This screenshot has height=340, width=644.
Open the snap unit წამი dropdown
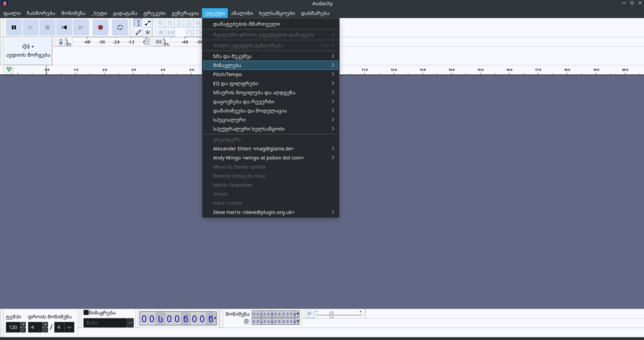108,323
